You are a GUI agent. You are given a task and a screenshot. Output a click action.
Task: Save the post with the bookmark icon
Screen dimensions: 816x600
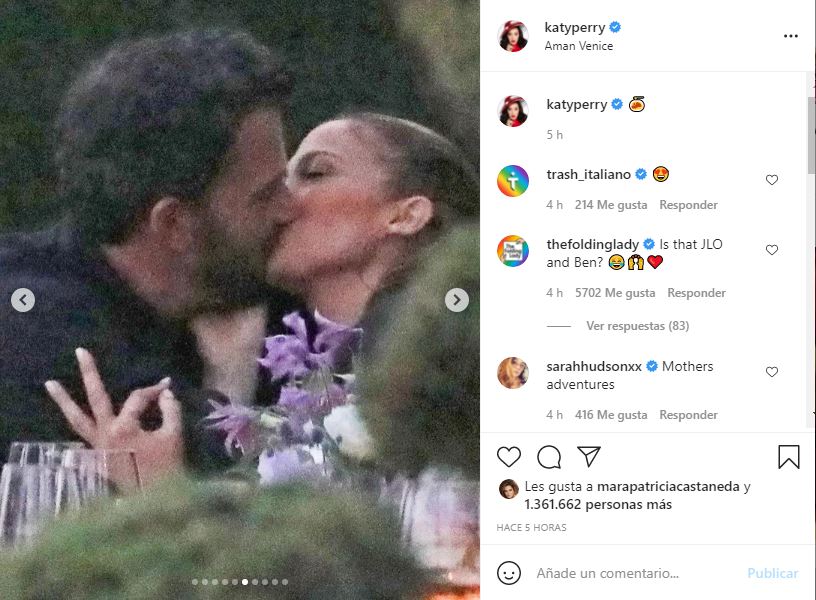(x=789, y=457)
